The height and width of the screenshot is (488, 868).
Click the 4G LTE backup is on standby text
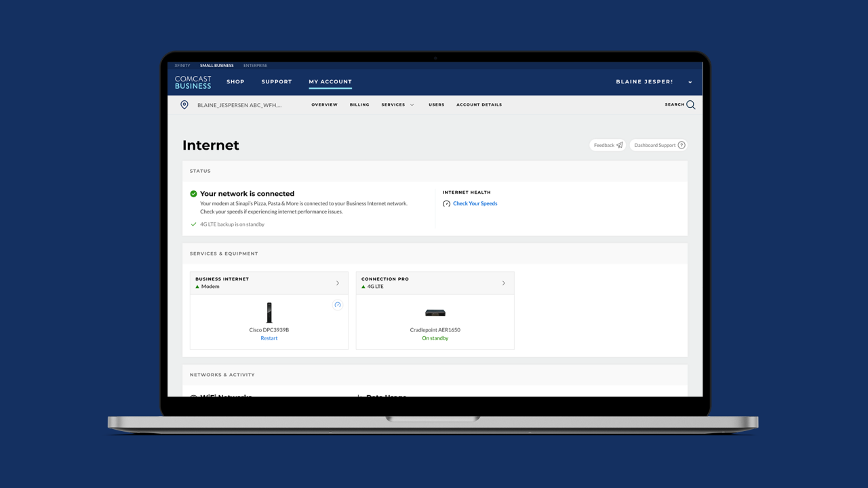232,224
